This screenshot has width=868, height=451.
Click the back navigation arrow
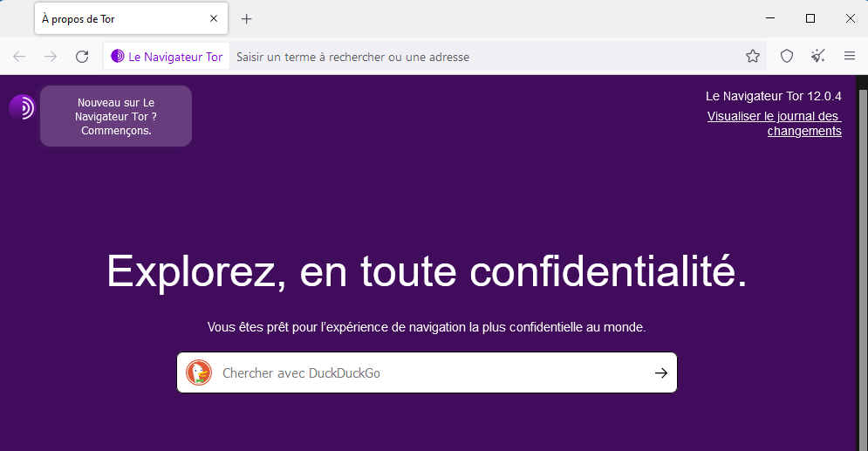pos(19,57)
